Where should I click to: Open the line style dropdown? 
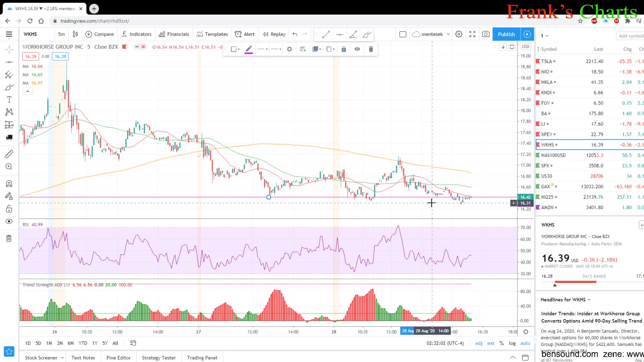click(x=276, y=49)
